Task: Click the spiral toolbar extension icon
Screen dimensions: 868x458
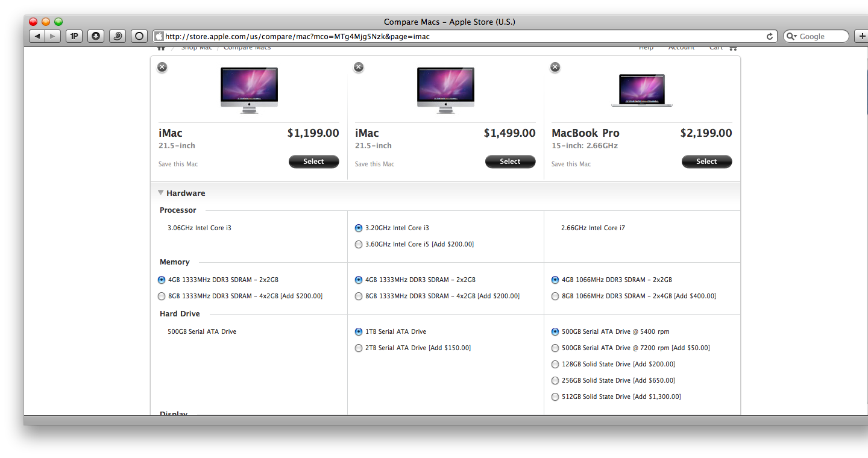Action: 118,36
